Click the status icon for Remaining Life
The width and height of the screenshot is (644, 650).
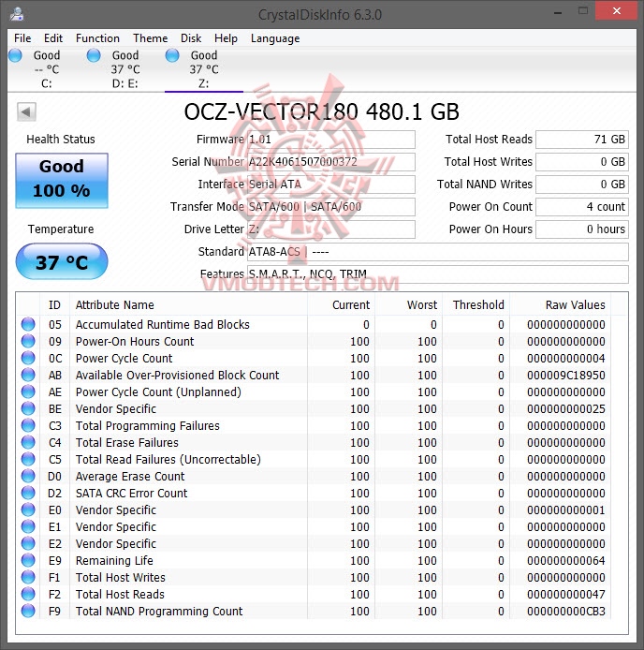tap(28, 560)
